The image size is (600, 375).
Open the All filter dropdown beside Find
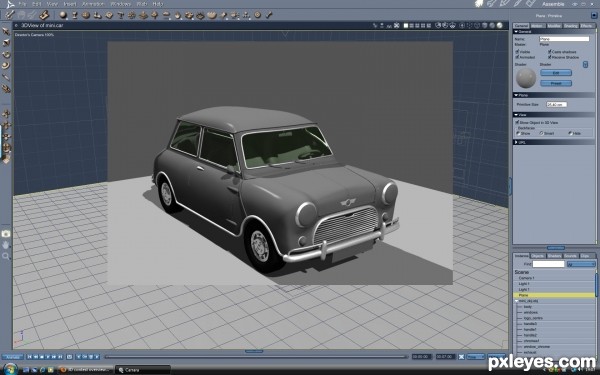click(x=581, y=264)
